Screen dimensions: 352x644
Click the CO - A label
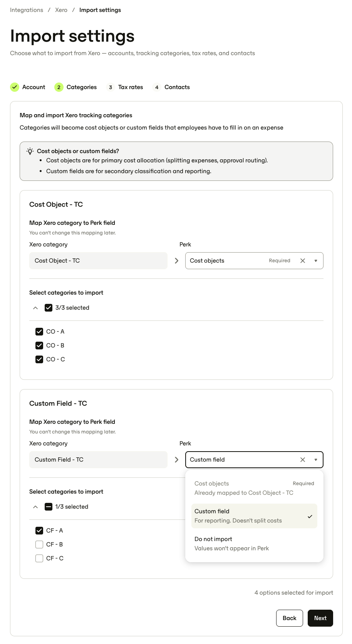coord(55,332)
